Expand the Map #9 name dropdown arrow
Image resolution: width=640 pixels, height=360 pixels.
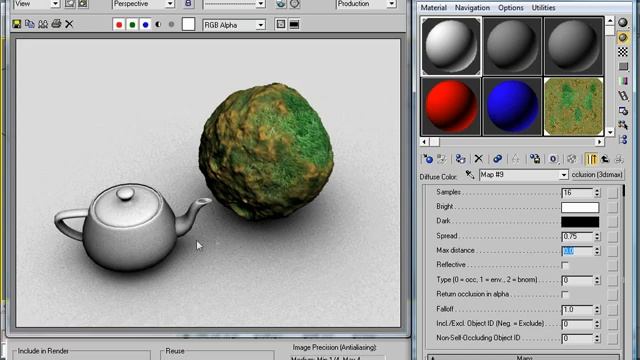coord(563,175)
